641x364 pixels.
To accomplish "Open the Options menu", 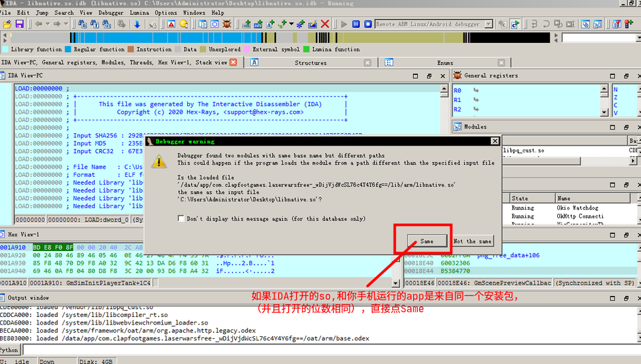I will coord(165,13).
